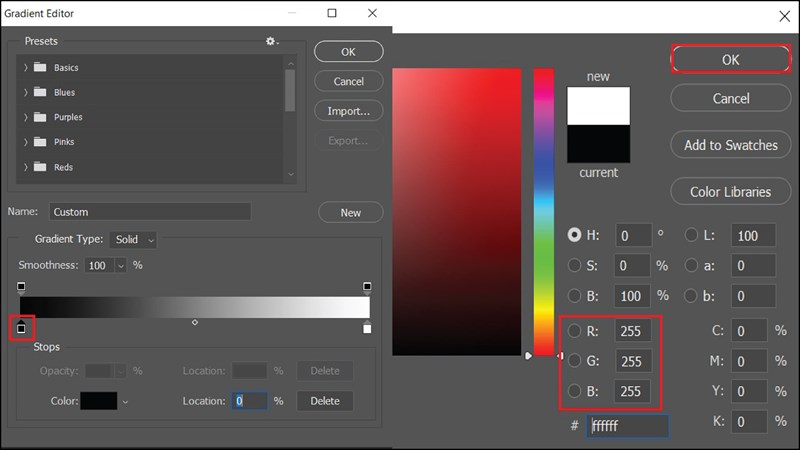
Task: Click the gradient midpoint diamond marker
Action: (x=195, y=322)
